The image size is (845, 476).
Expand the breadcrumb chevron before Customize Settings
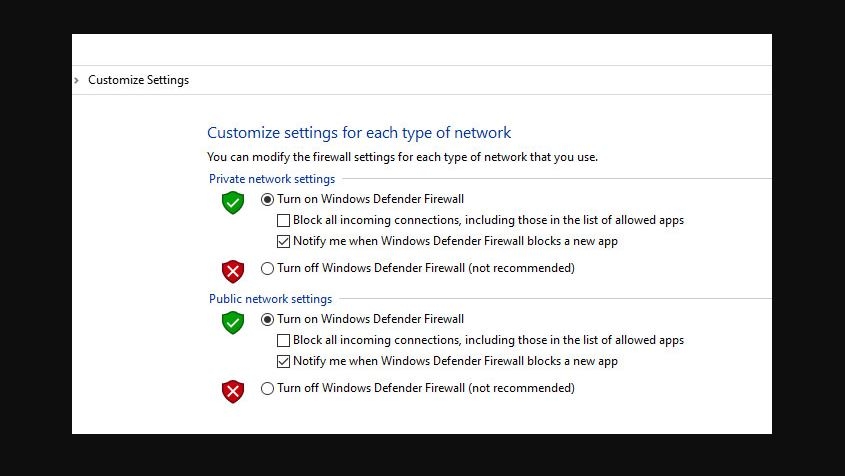[x=77, y=80]
